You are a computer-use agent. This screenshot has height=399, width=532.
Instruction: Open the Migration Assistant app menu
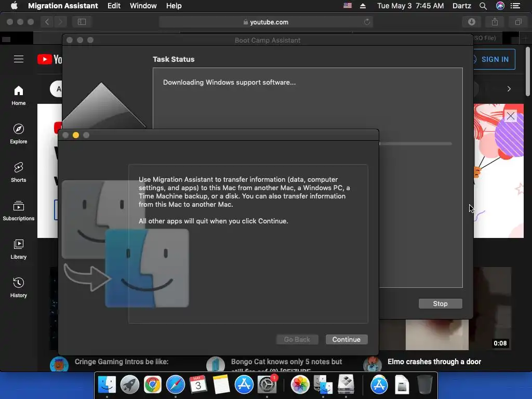coord(63,6)
